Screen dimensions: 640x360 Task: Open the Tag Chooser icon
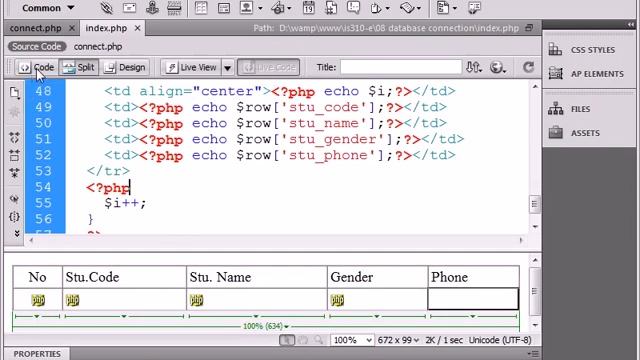pos(474,8)
